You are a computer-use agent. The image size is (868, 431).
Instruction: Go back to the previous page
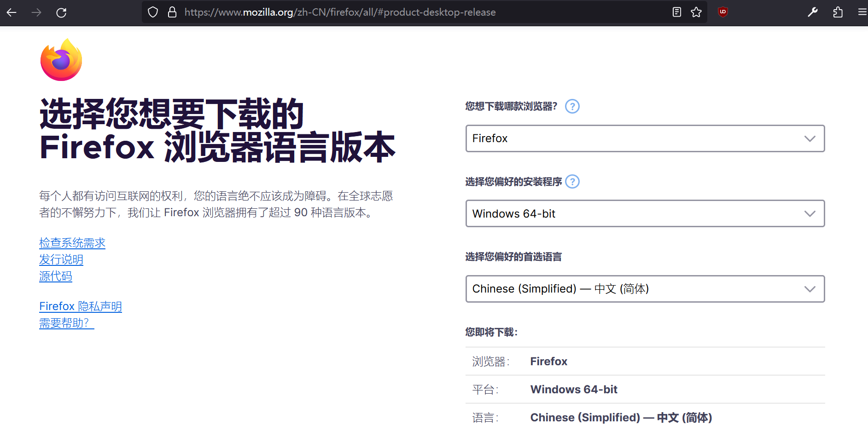pos(12,12)
